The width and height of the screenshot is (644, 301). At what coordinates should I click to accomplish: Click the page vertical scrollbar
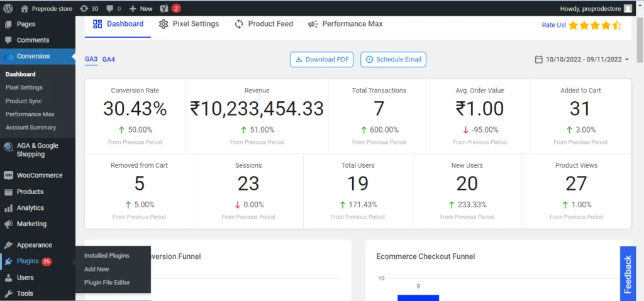640,41
